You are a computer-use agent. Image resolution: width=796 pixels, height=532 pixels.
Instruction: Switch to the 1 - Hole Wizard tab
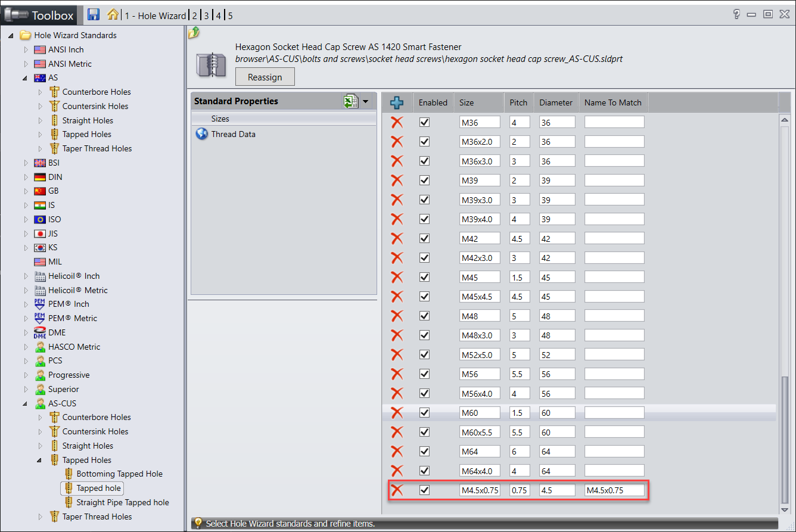[155, 15]
